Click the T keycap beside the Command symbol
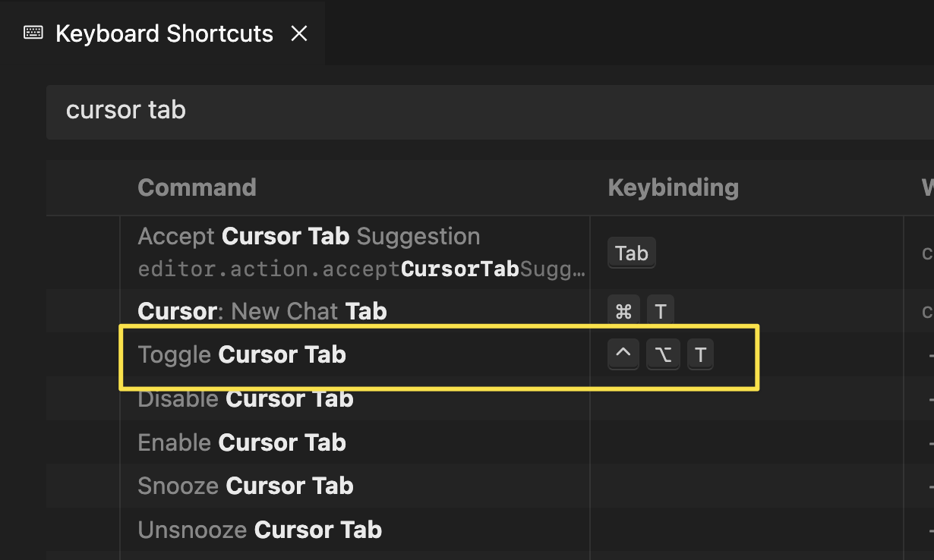 pos(660,311)
